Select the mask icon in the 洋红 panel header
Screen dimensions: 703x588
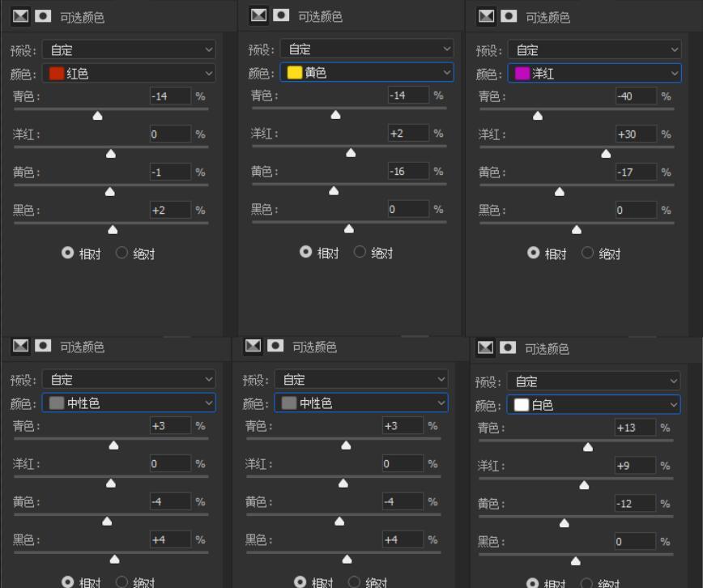[509, 16]
